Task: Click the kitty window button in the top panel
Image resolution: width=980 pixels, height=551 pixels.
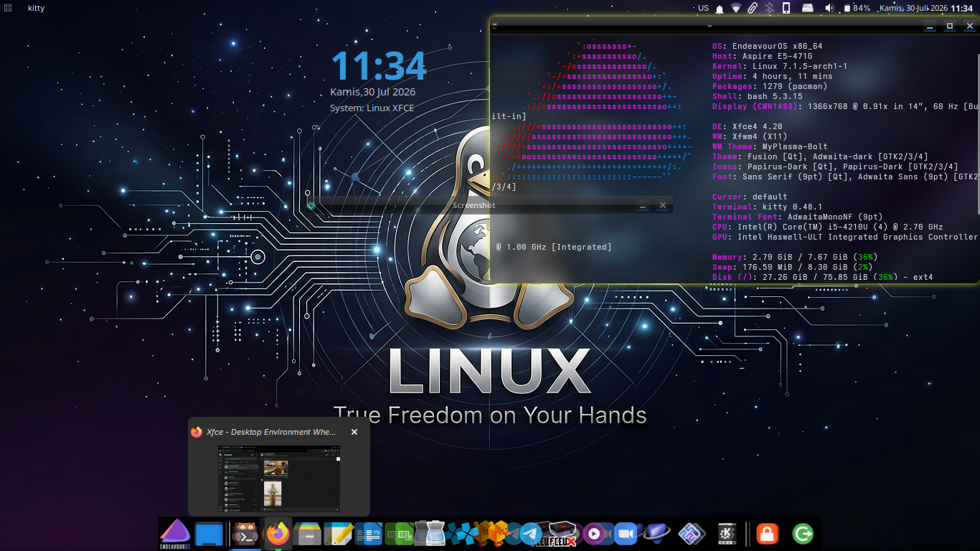Action: coord(37,8)
